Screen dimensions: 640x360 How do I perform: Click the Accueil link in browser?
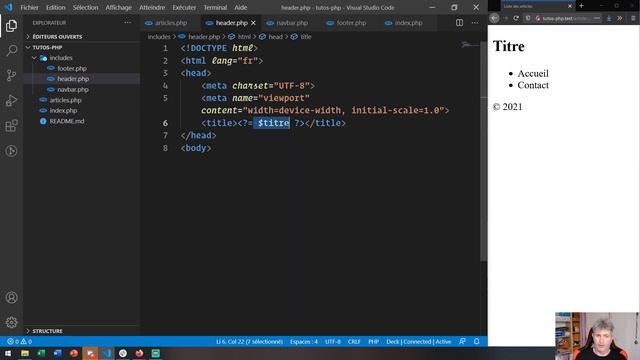pyautogui.click(x=533, y=73)
